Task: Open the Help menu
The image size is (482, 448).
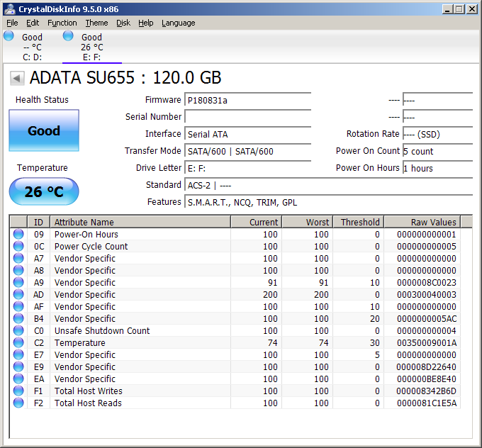Action: [x=145, y=23]
